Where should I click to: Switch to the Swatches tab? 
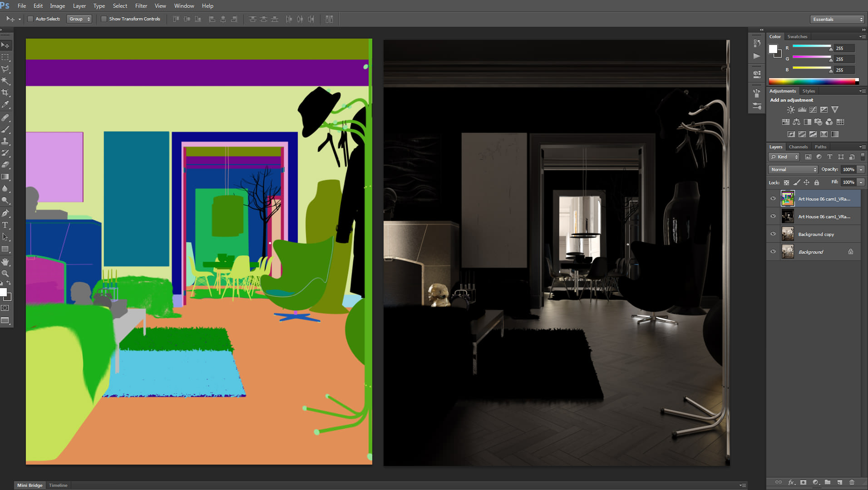797,37
